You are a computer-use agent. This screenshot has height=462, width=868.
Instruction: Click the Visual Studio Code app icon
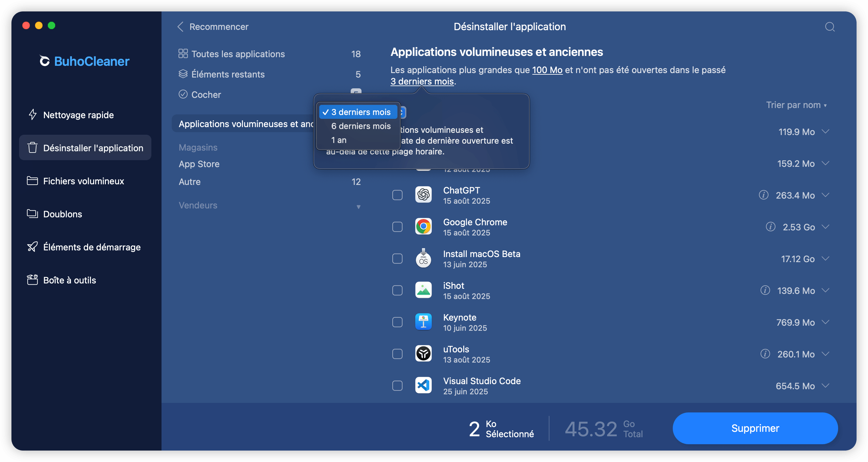click(x=423, y=385)
